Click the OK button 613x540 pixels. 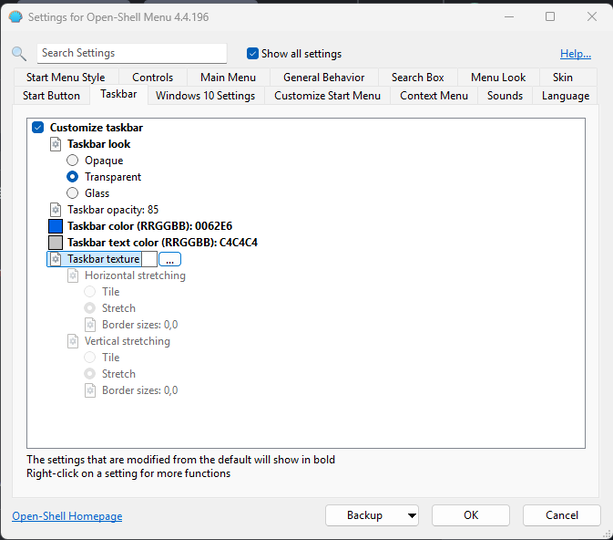point(471,515)
